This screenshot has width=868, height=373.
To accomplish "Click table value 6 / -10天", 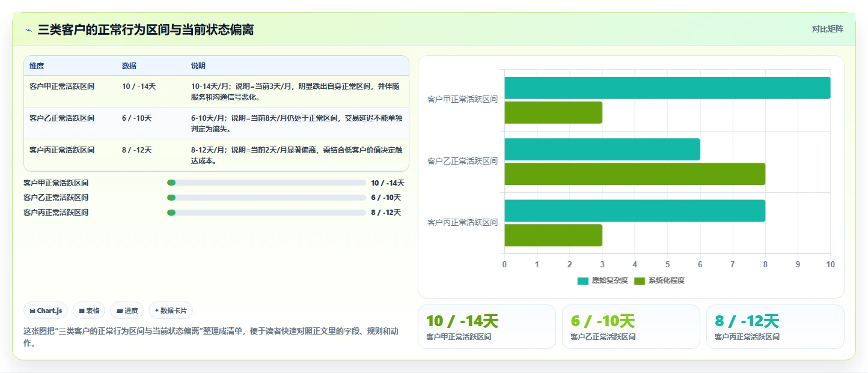I will (x=137, y=118).
